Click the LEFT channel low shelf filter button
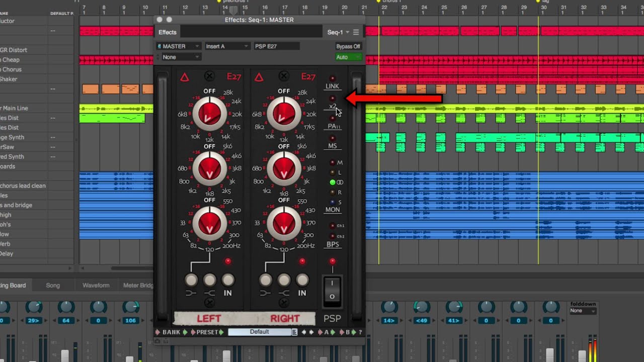The width and height of the screenshot is (644, 362). 191,280
